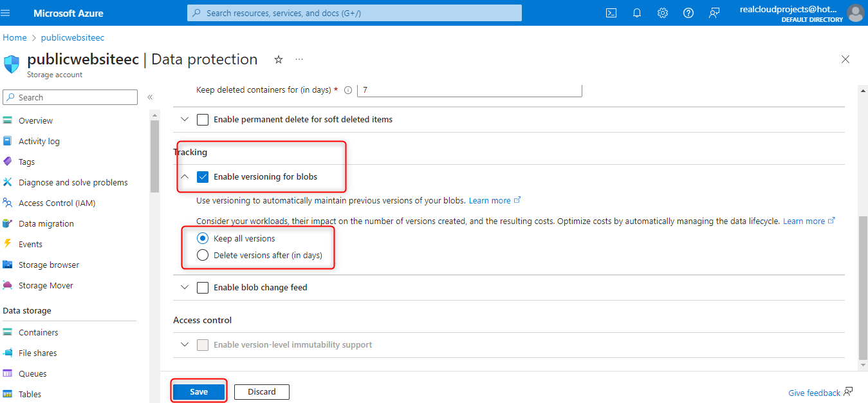868x403 pixels.
Task: Collapse the versioning for blobs section
Action: [x=185, y=176]
